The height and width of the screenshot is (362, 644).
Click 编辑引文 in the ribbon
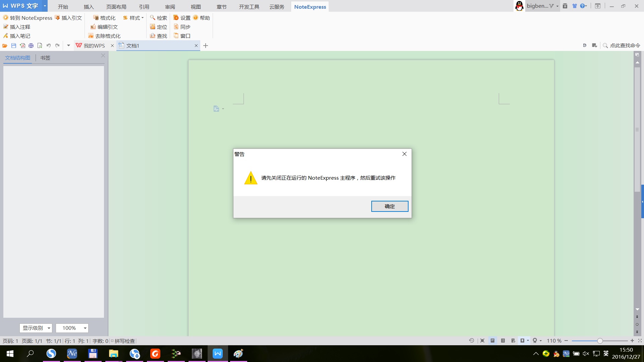click(104, 27)
